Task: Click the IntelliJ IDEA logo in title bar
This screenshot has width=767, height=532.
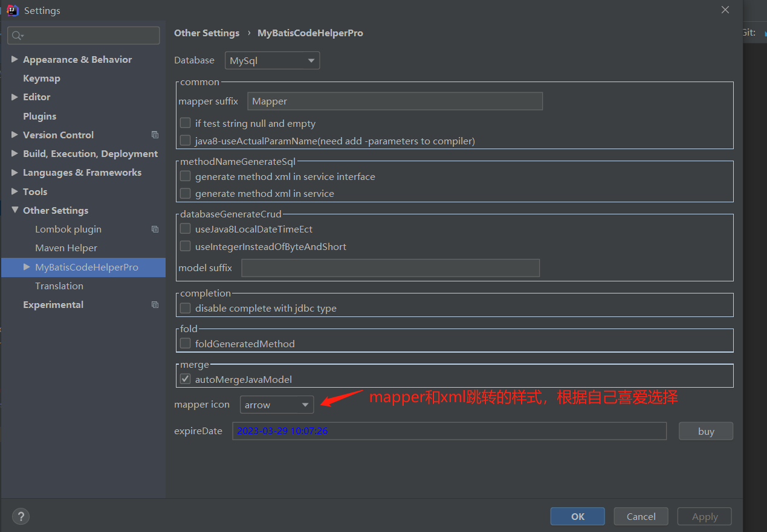Action: point(12,10)
